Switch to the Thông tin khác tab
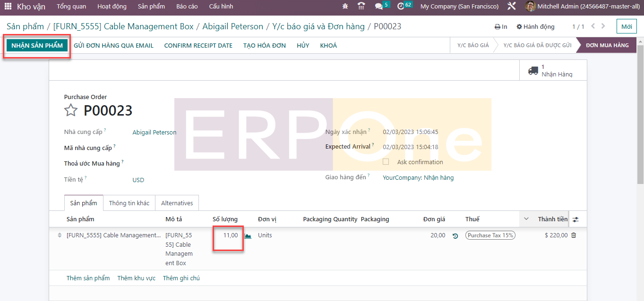The image size is (644, 301). [x=129, y=203]
